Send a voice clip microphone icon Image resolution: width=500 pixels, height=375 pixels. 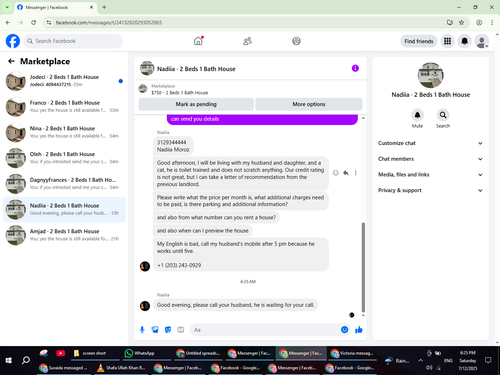(142, 330)
